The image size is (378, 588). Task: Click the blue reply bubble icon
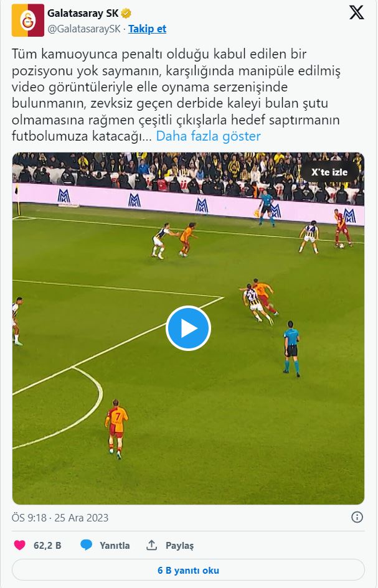click(86, 545)
